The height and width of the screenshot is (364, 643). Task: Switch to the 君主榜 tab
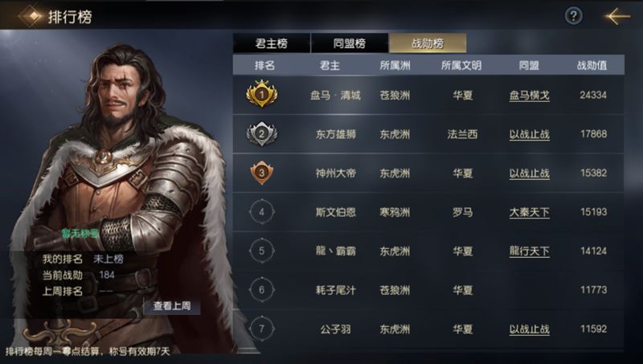coord(272,43)
